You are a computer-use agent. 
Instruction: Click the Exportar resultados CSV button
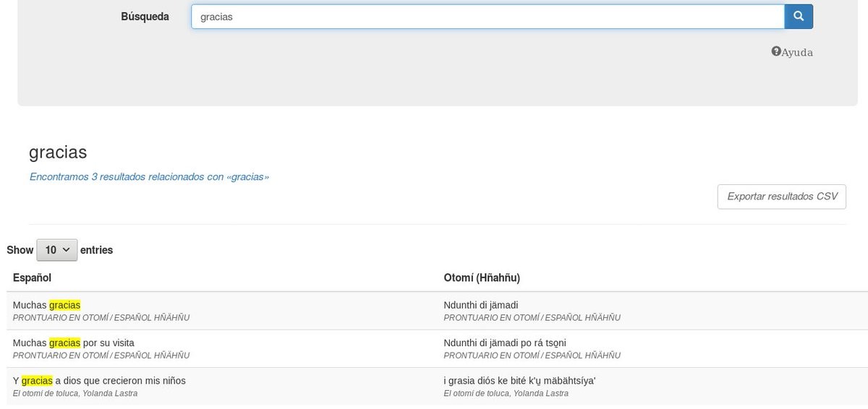(x=781, y=197)
